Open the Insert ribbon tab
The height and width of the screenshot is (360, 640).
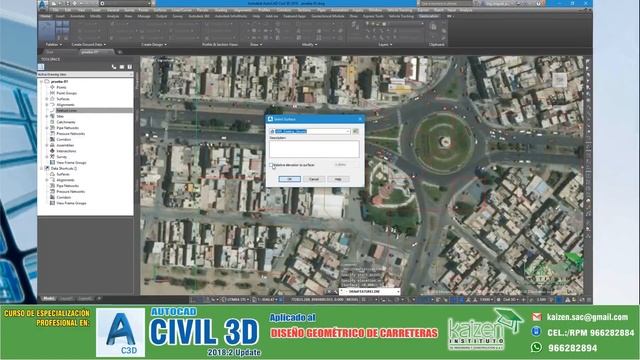click(60, 16)
